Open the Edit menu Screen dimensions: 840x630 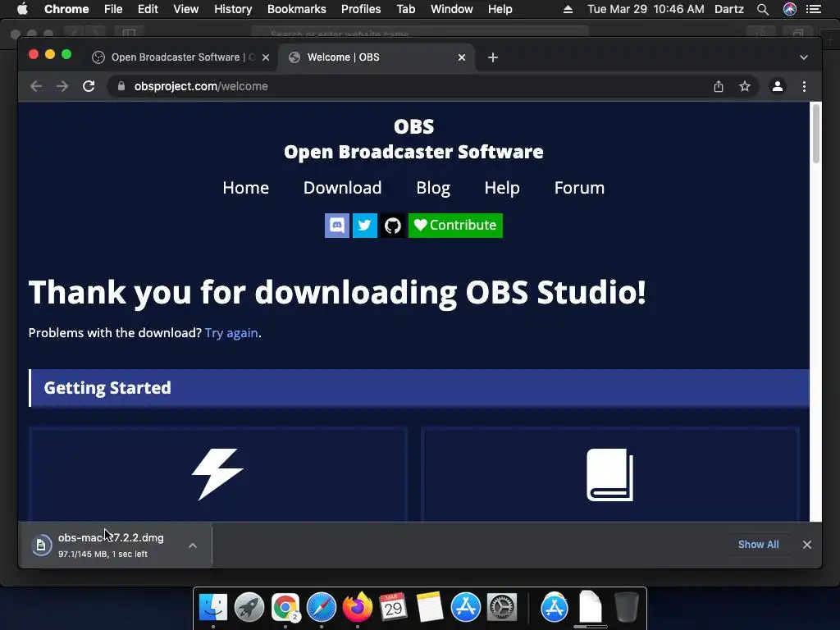148,9
